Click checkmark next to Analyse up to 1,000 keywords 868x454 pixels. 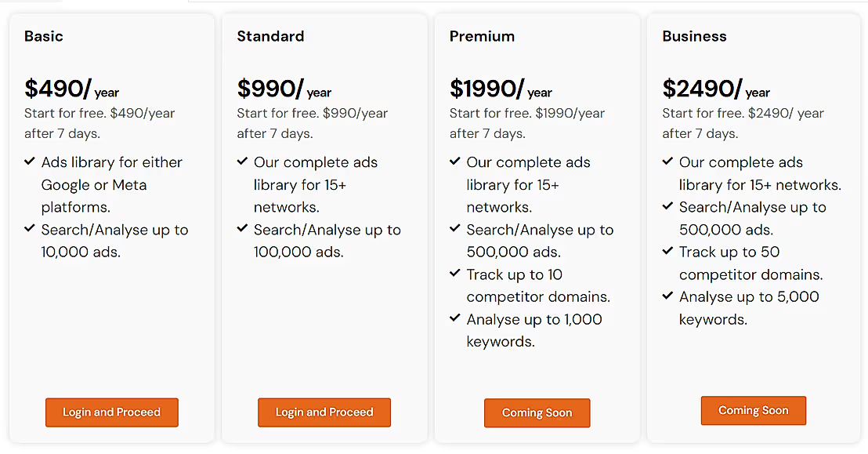click(455, 318)
